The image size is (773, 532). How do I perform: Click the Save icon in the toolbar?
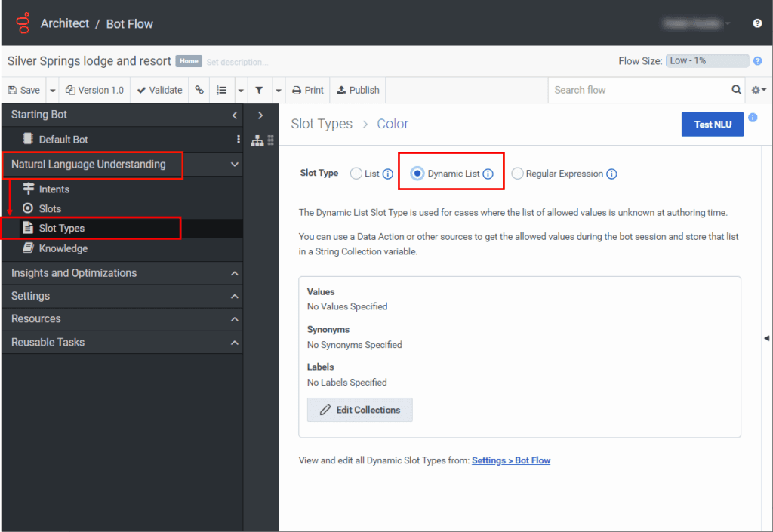click(x=12, y=89)
